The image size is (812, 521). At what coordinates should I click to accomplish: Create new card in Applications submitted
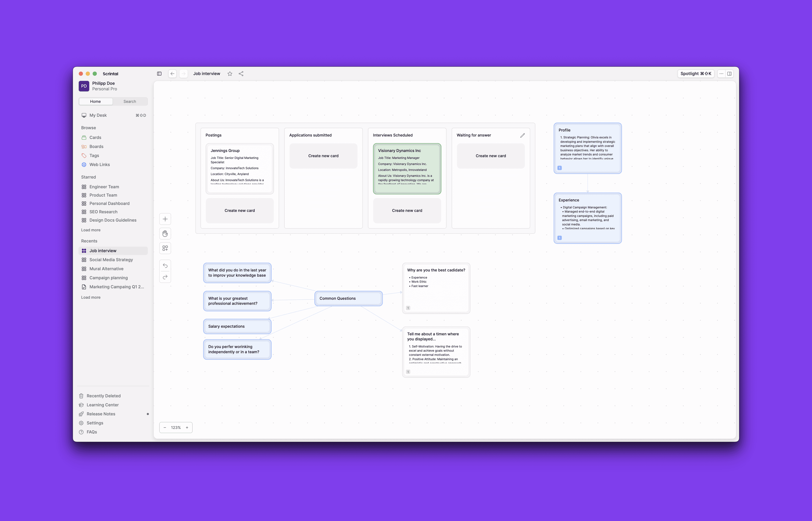[323, 156]
